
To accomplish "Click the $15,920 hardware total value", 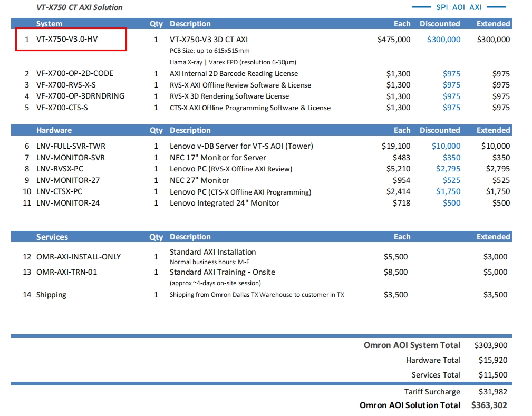I will [493, 360].
